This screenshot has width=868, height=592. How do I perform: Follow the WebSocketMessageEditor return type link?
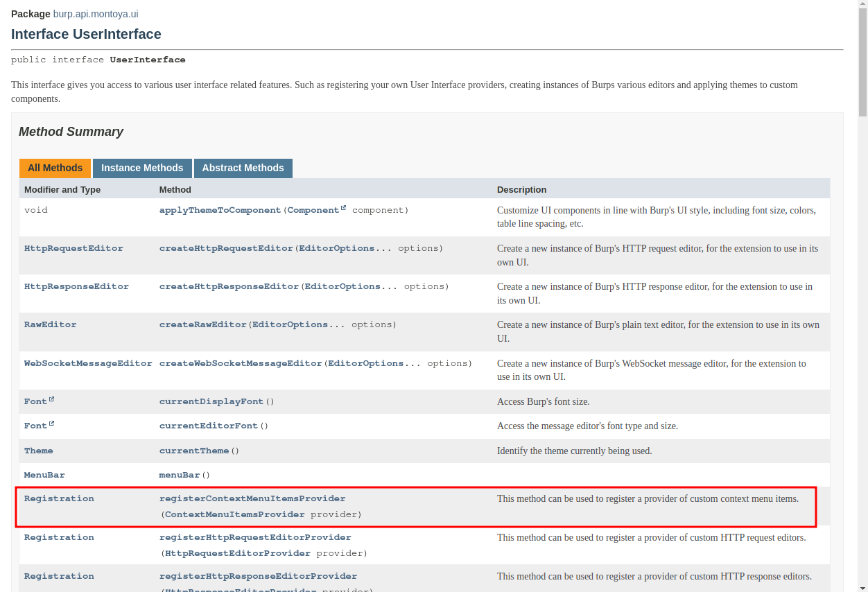[88, 363]
